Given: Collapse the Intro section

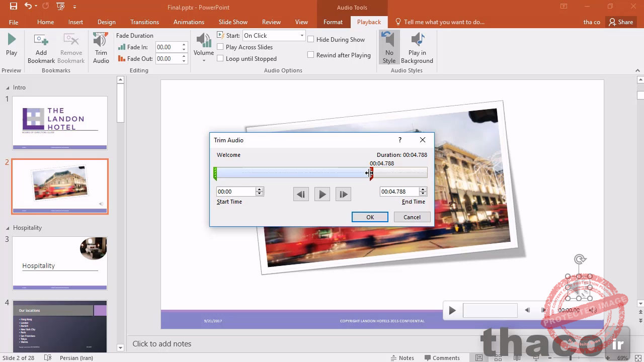Looking at the screenshot, I should [8, 87].
